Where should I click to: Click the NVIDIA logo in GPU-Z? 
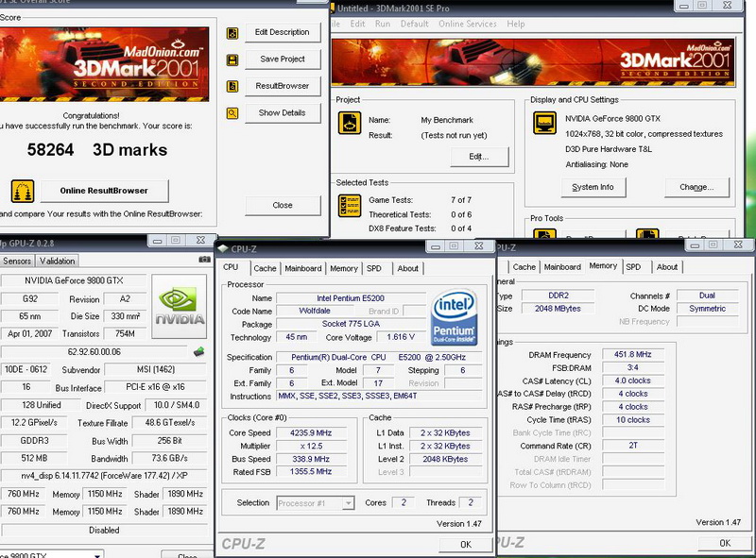(x=180, y=307)
